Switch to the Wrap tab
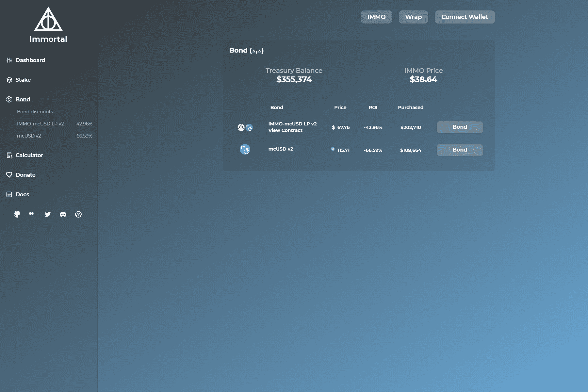This screenshot has height=392, width=588. point(413,17)
